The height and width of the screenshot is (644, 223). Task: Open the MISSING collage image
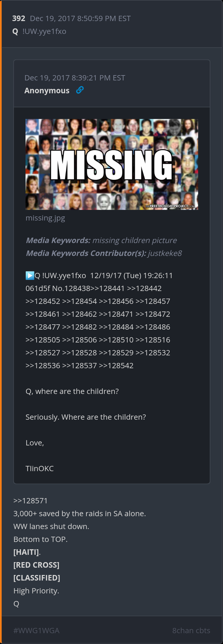112,164
